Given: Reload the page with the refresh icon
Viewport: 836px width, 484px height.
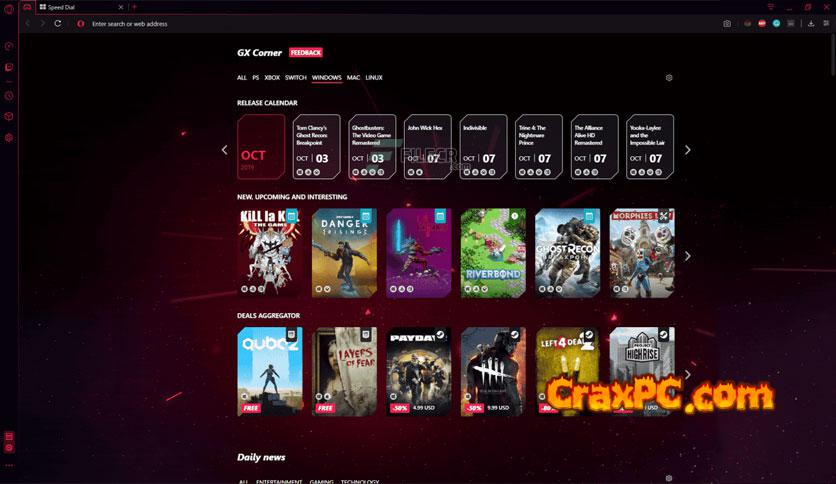Looking at the screenshot, I should coord(58,23).
